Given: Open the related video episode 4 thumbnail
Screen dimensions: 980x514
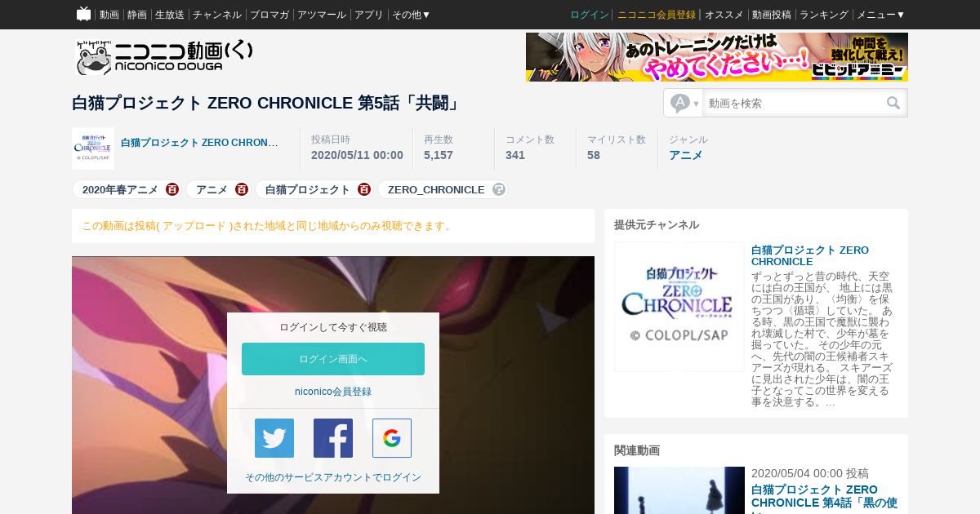Looking at the screenshot, I should [x=679, y=490].
